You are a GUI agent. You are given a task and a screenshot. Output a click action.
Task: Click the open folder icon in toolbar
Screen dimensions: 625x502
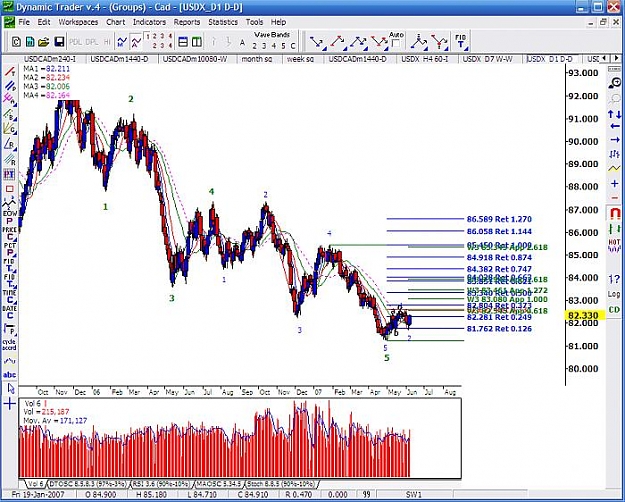(44, 42)
